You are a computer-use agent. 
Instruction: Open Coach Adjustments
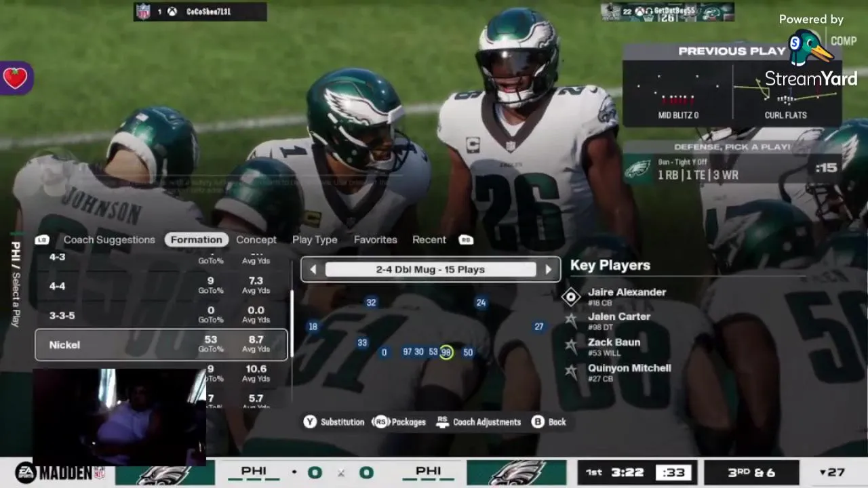coord(487,422)
